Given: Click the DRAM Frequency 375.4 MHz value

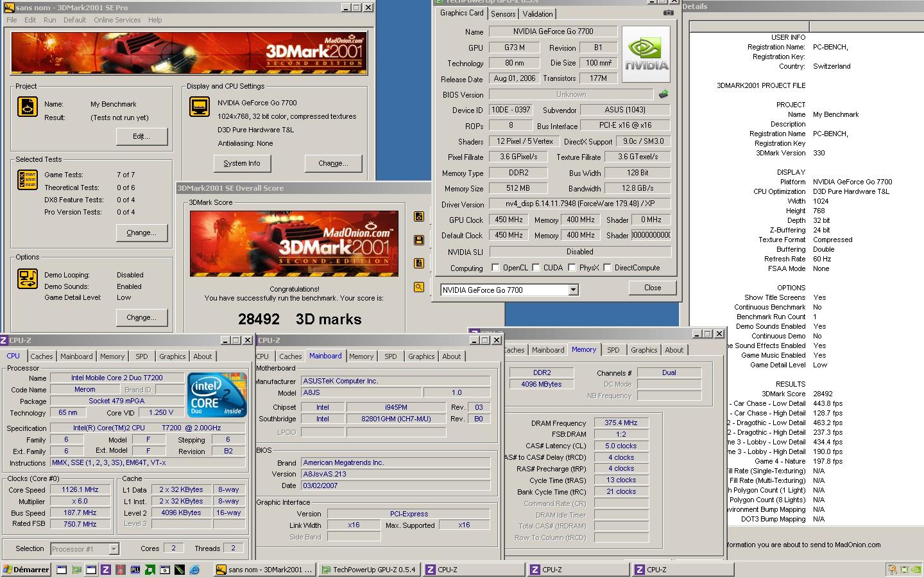Looking at the screenshot, I should click(x=621, y=423).
